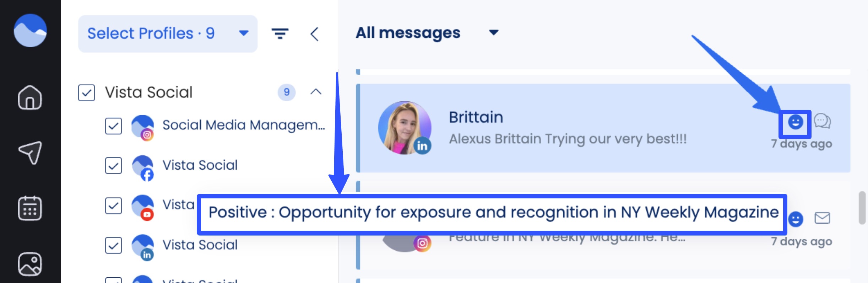Toggle the Vista Social group checkbox
Screen dimensions: 868x283
[x=86, y=92]
